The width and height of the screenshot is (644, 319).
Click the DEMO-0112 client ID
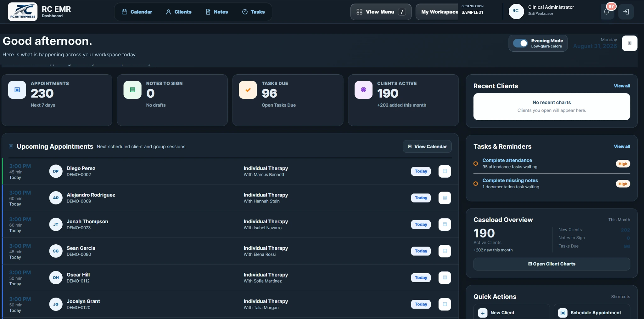click(78, 281)
